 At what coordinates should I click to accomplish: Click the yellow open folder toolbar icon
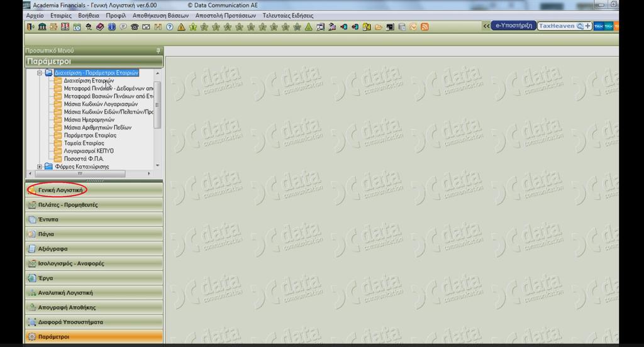point(378,27)
